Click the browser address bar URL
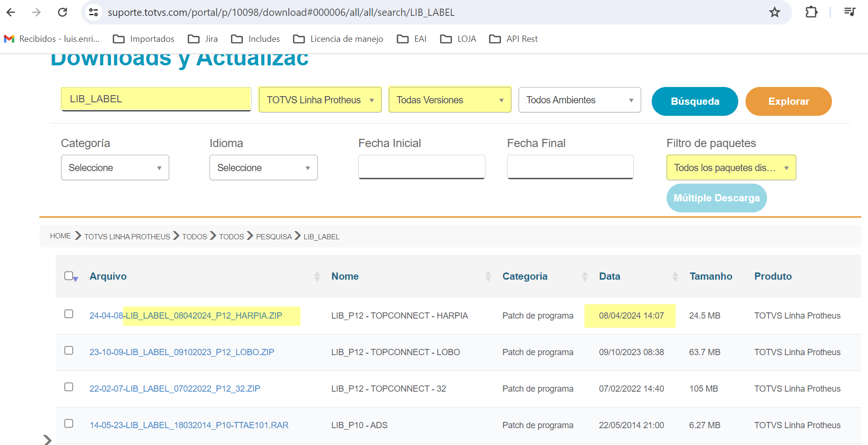Image resolution: width=868 pixels, height=445 pixels. click(x=281, y=12)
